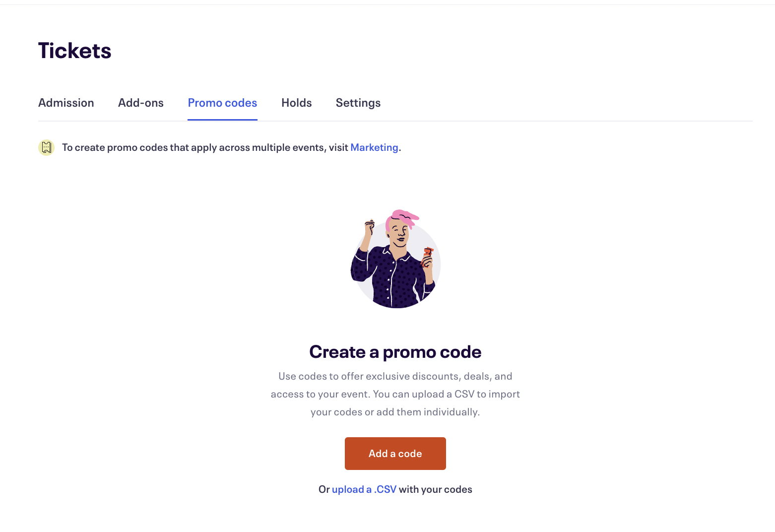Click the red ticket in the character's hand
775x532 pixels.
pyautogui.click(x=427, y=256)
